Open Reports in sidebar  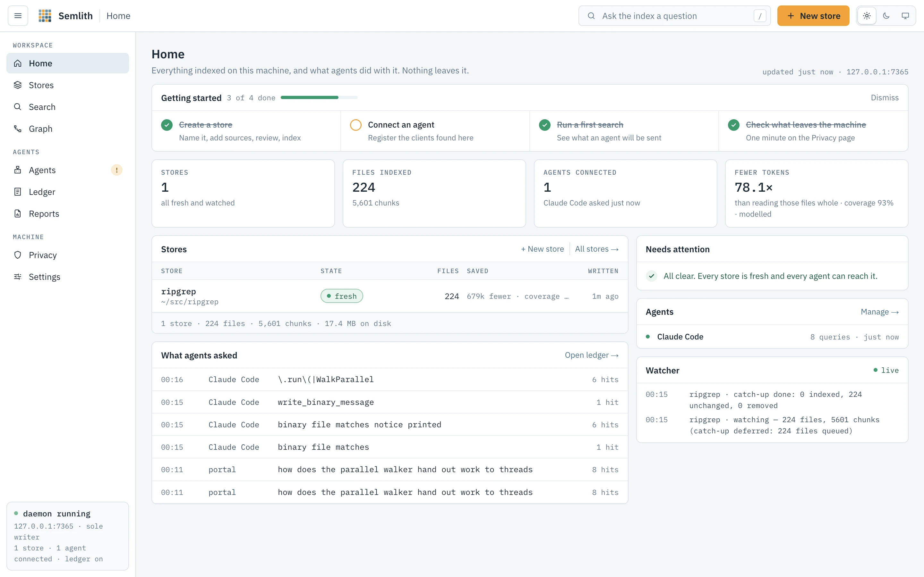click(x=68, y=214)
